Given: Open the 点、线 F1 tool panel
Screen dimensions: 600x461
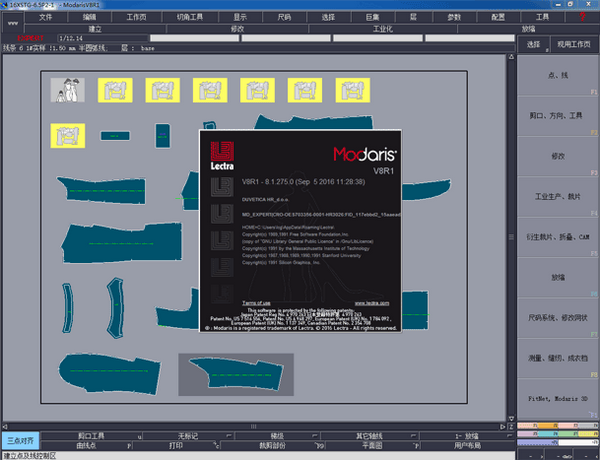Looking at the screenshot, I should [x=558, y=75].
